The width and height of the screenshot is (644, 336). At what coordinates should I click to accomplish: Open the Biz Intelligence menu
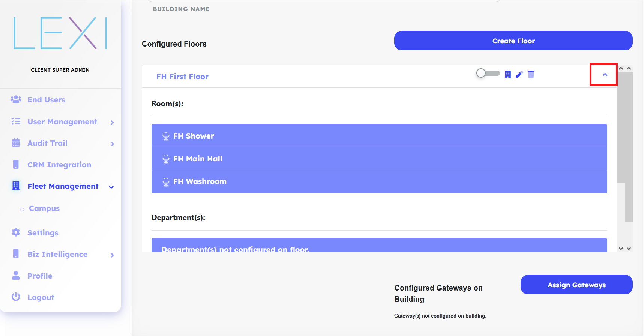pyautogui.click(x=57, y=254)
